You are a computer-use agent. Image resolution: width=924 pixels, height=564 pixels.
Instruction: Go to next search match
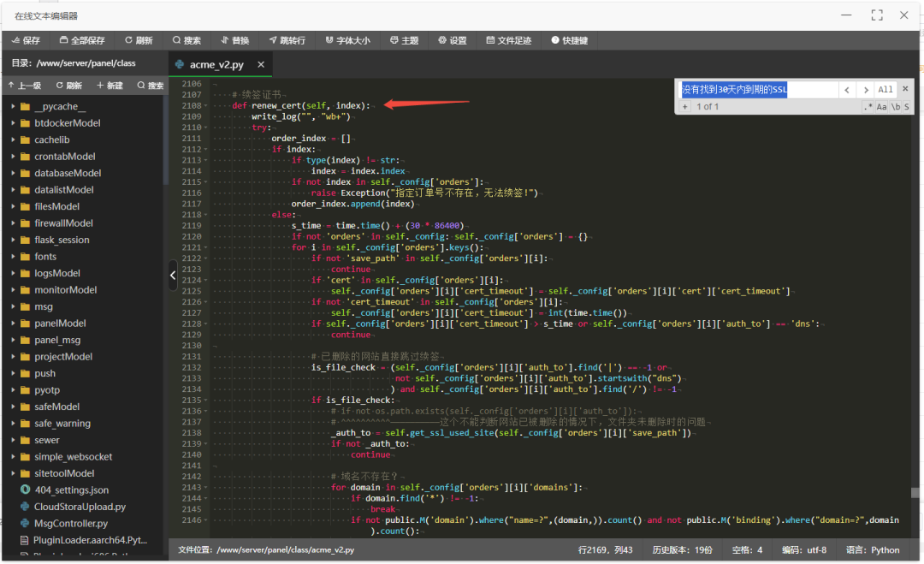click(x=866, y=90)
